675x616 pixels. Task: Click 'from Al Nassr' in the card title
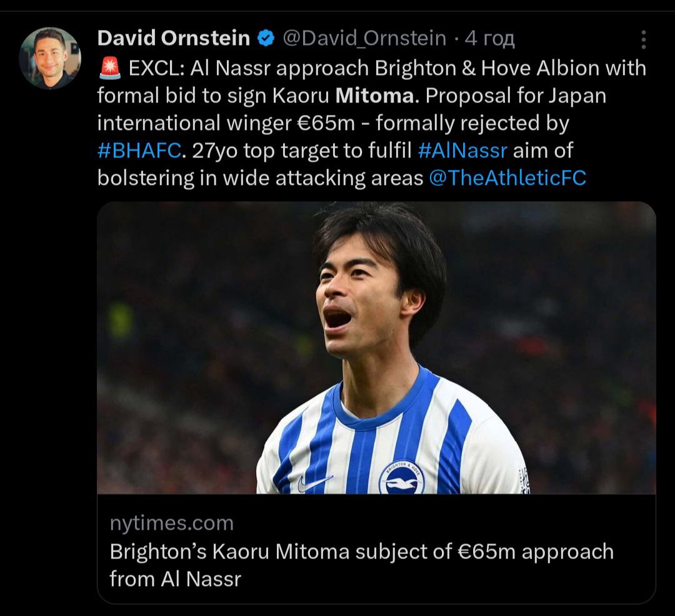coord(175,579)
